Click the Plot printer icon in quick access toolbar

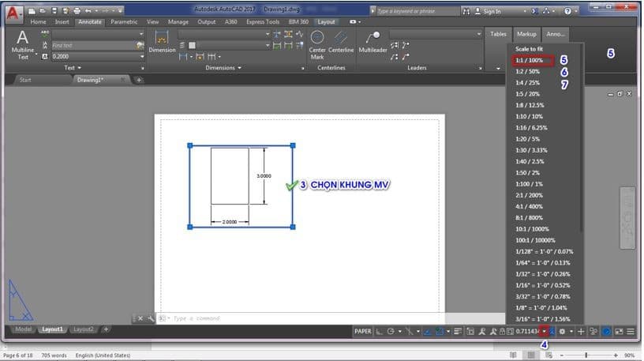(x=77, y=11)
